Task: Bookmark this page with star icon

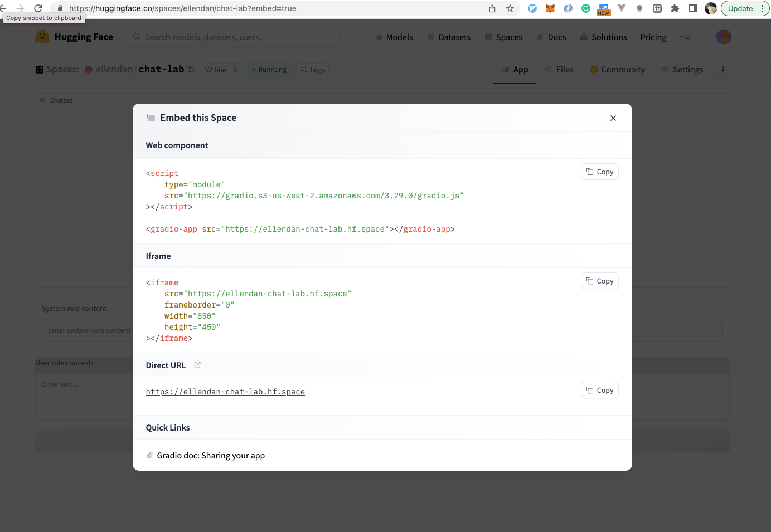Action: pos(510,8)
